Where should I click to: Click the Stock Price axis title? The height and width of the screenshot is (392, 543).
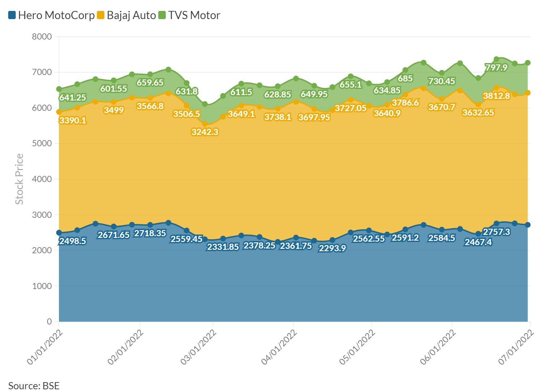[19, 179]
